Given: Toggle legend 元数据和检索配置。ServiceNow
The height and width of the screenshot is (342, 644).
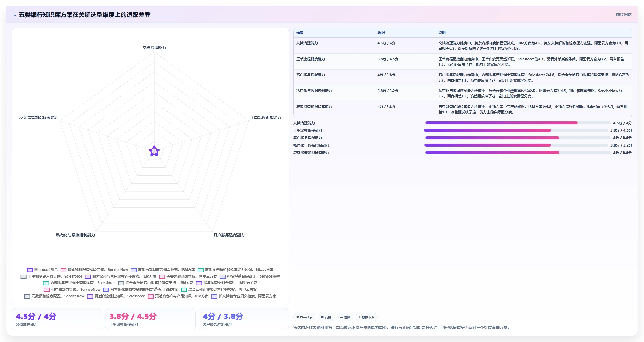Looking at the screenshot, I should click(54, 296).
